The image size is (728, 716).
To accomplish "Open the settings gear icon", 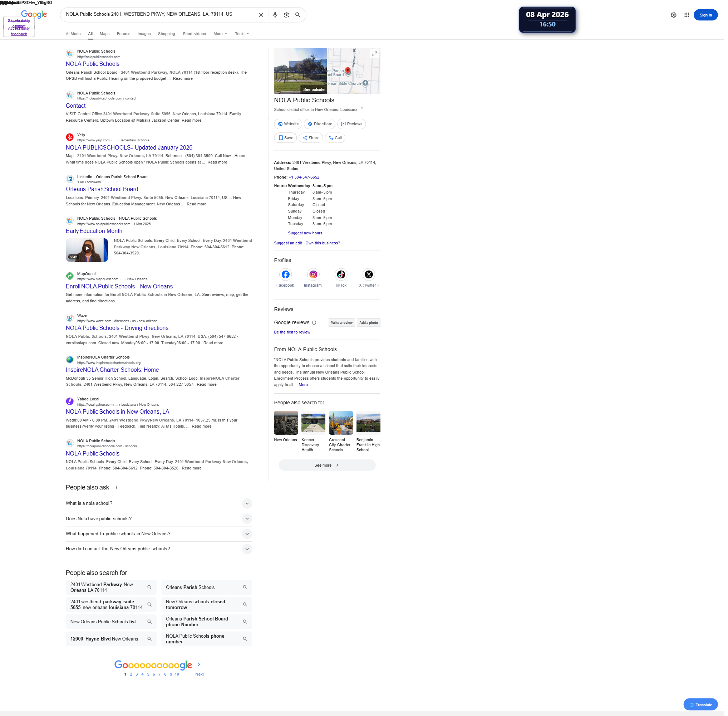I will coord(673,15).
